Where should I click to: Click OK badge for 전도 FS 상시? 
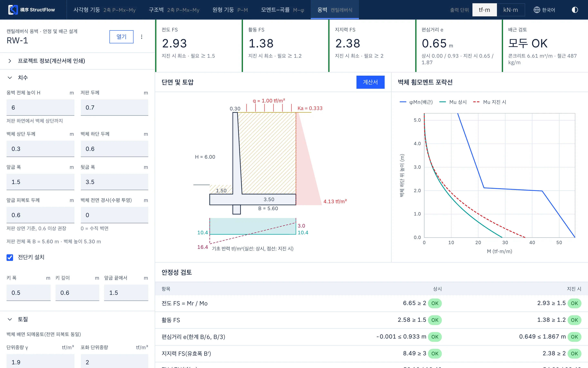[435, 304]
